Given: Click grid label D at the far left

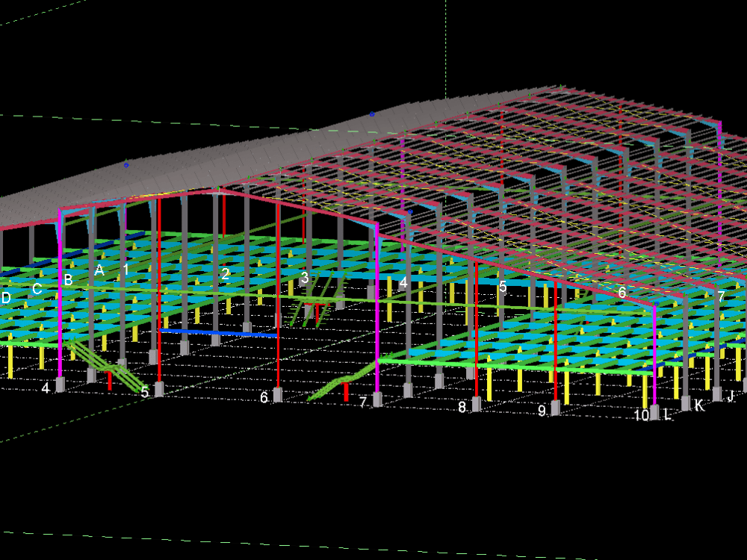Looking at the screenshot, I should (6, 297).
